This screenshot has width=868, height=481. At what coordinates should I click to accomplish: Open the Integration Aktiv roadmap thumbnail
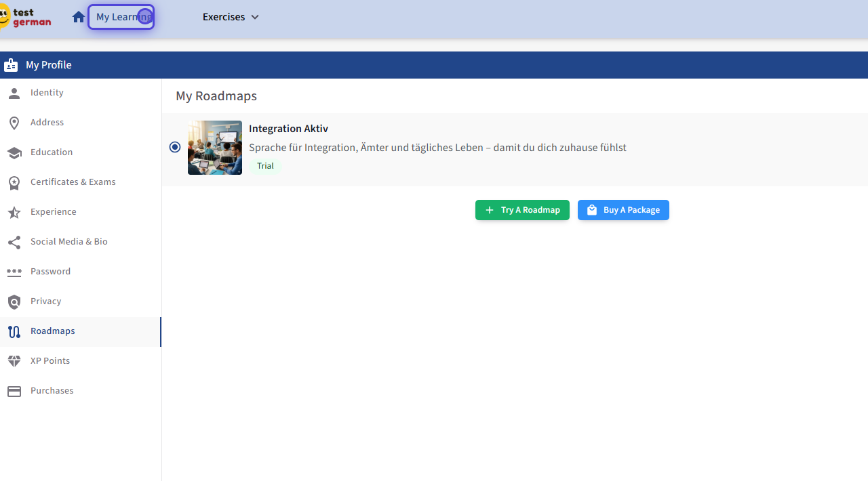(x=215, y=148)
